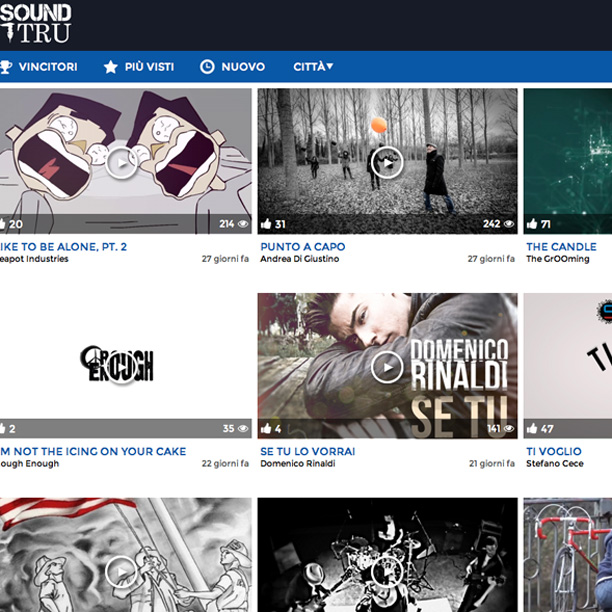Click the SoundTru logo
The height and width of the screenshot is (612, 612).
[36, 23]
